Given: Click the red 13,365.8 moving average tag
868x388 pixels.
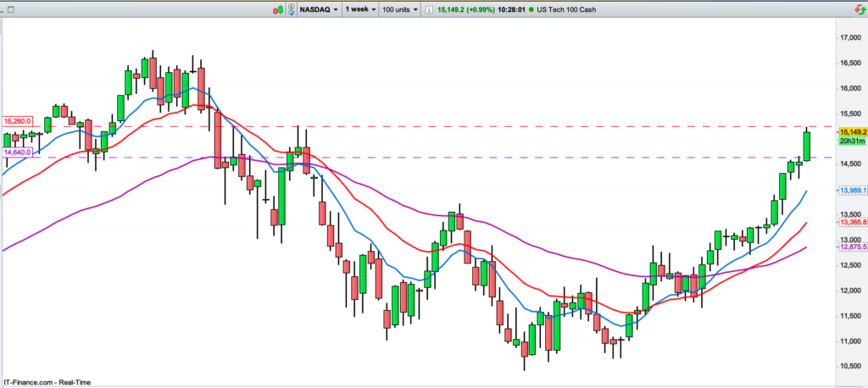Looking at the screenshot, I should pos(851,222).
